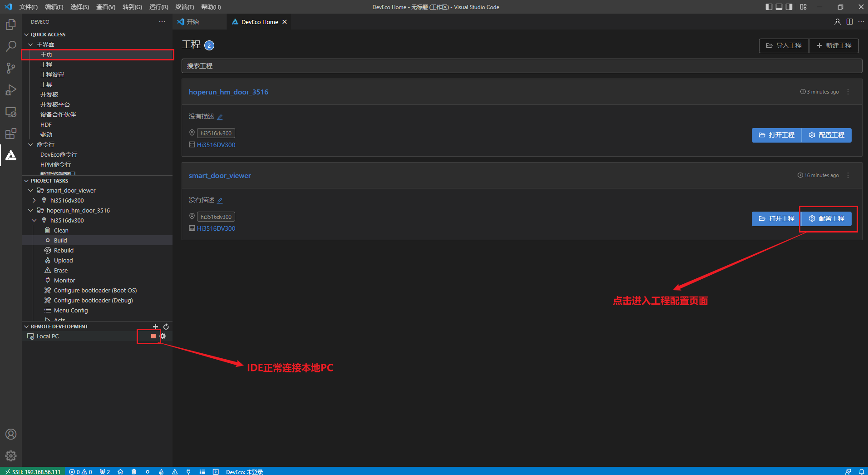
Task: Open the Manage gear in the activity bar
Action: coord(11,455)
